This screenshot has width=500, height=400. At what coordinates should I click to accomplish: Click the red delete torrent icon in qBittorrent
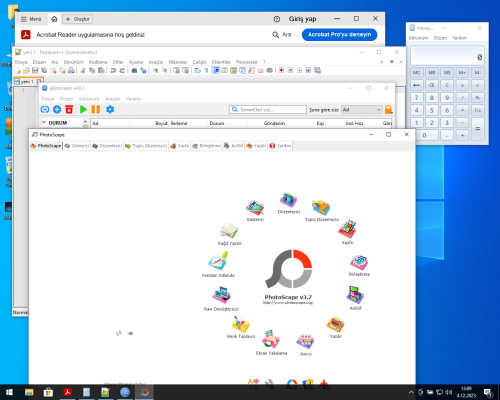point(69,109)
